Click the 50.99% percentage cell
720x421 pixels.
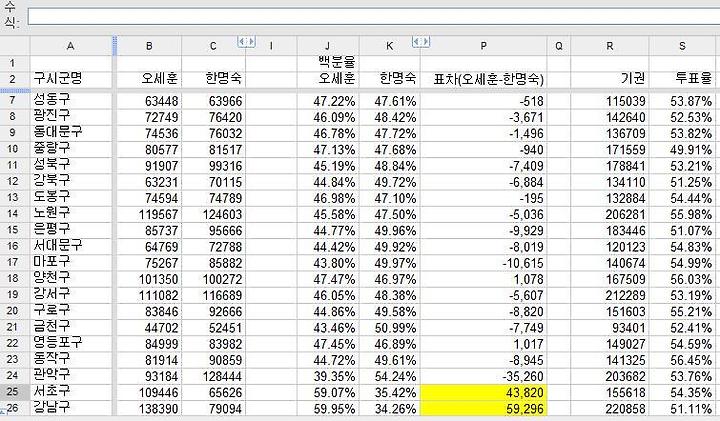[389, 328]
